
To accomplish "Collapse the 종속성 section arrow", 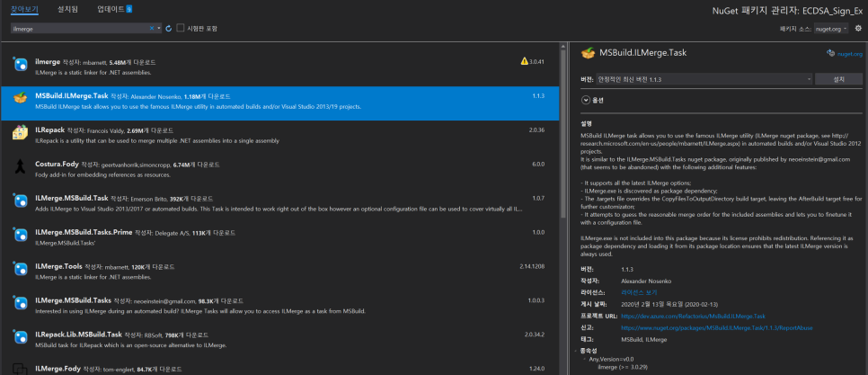I will (x=578, y=352).
